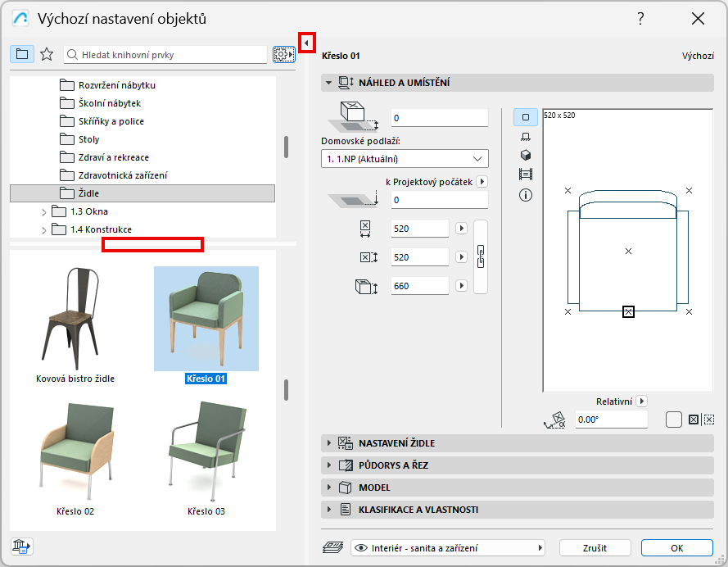Confirm with the OK button
The height and width of the screenshot is (567, 728).
click(676, 548)
